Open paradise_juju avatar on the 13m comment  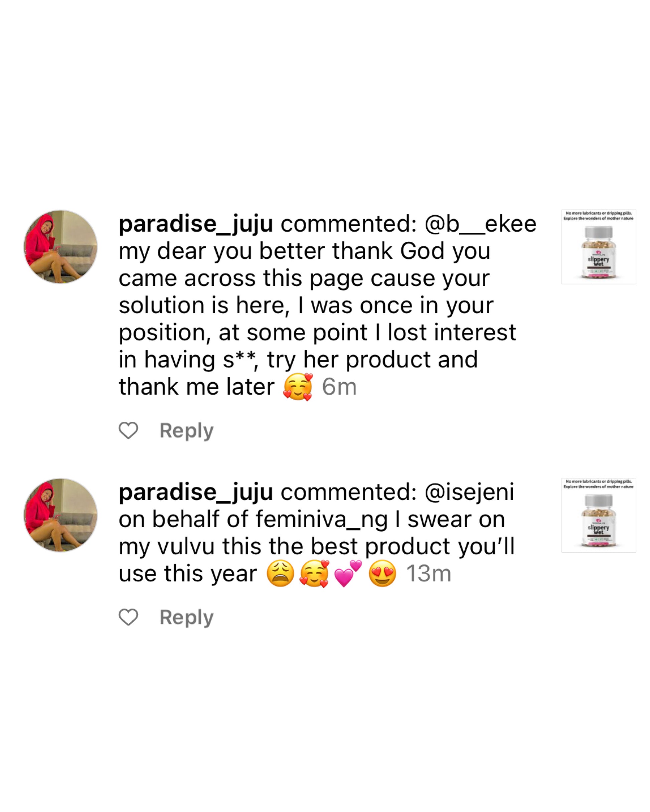(x=61, y=515)
